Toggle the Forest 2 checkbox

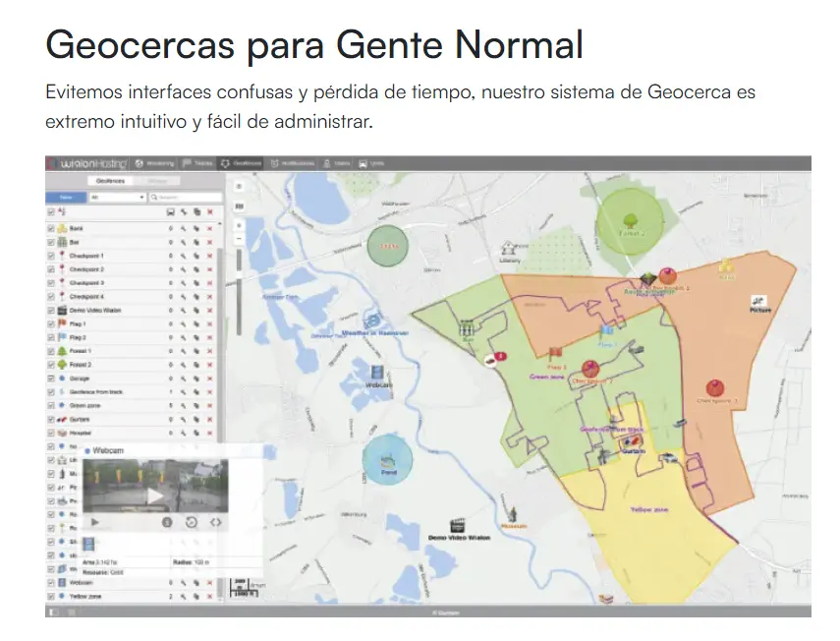tap(51, 365)
